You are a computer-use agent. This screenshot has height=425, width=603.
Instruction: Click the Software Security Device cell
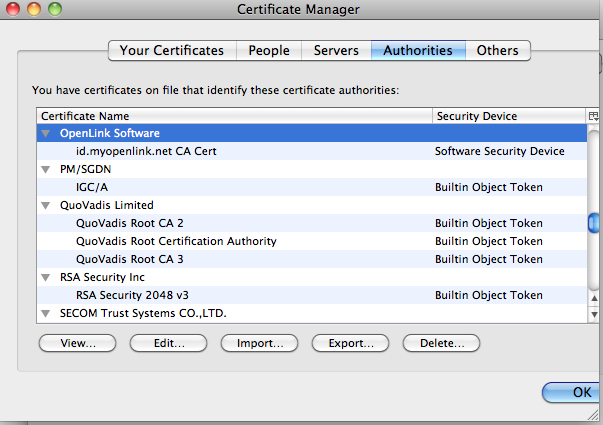coord(500,151)
